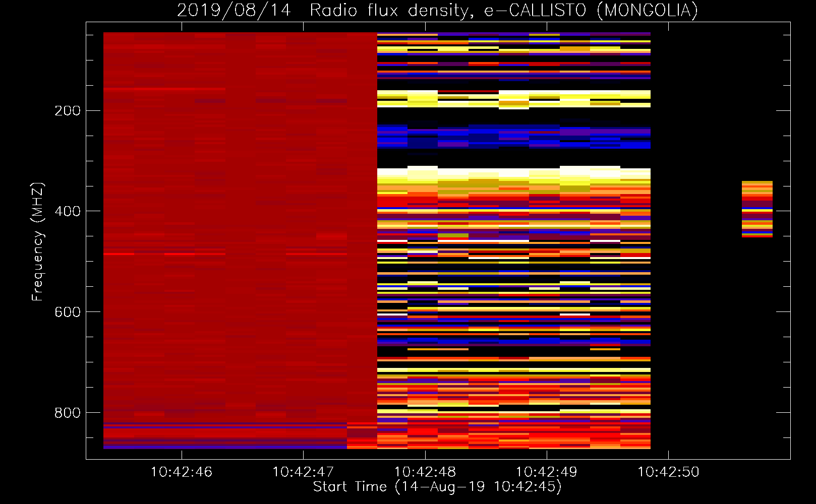Click the 10:42:46 time tick label
This screenshot has width=816, height=504.
pyautogui.click(x=182, y=472)
